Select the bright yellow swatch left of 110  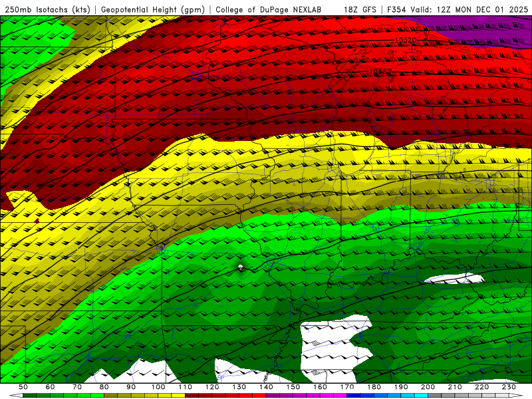coord(178,395)
